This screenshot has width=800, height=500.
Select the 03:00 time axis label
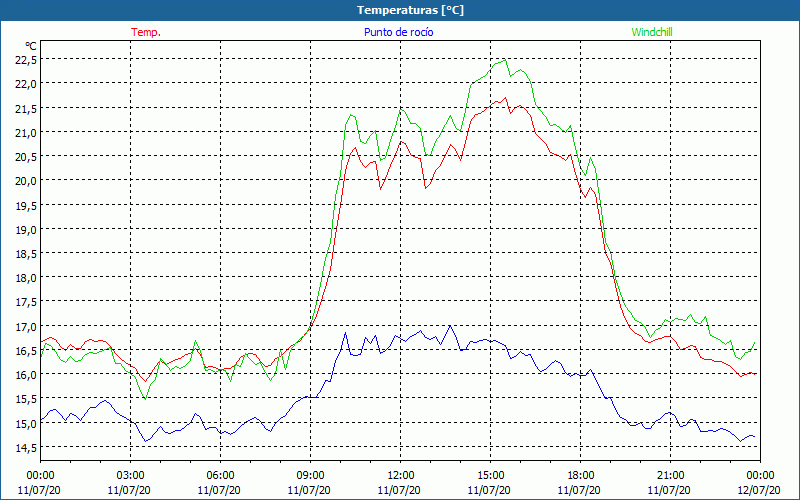(x=130, y=475)
